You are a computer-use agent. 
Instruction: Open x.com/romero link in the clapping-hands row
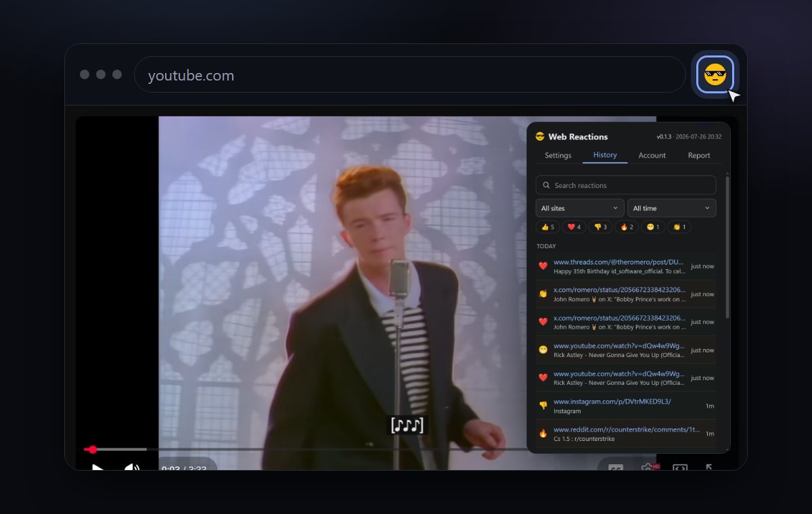[x=620, y=289]
